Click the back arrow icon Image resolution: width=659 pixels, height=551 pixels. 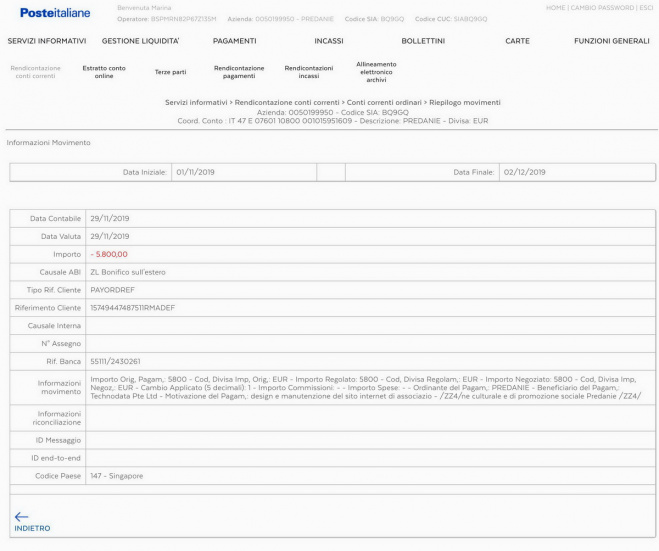[21, 516]
